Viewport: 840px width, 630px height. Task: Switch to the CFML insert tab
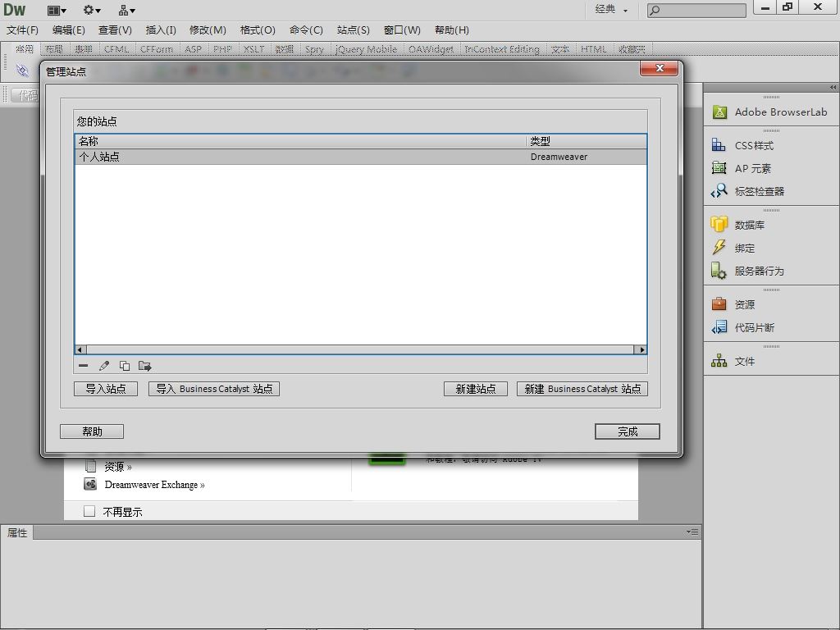pos(116,49)
